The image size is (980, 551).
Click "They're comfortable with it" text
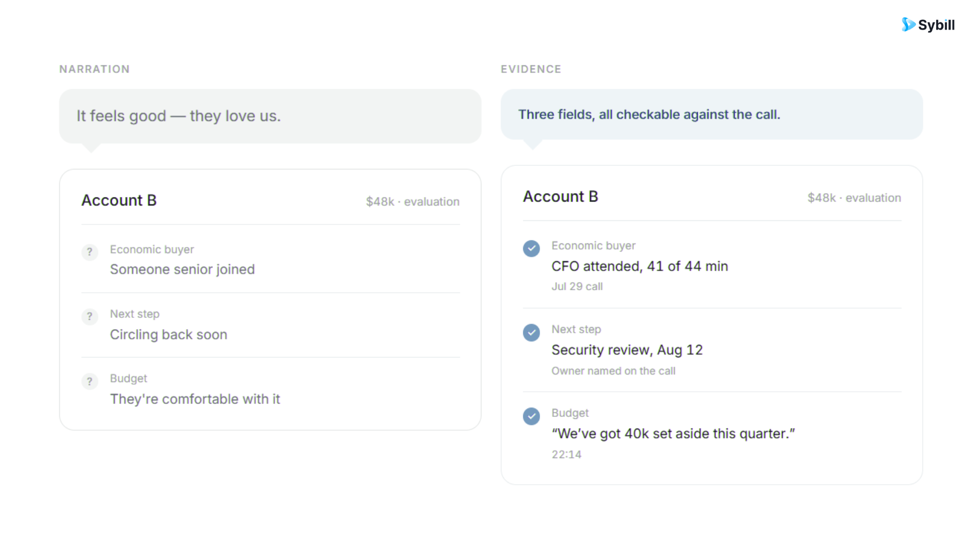click(x=195, y=399)
